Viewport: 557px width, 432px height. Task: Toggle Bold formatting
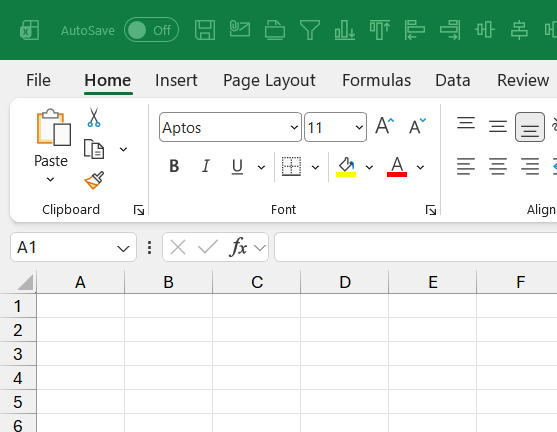click(x=174, y=166)
